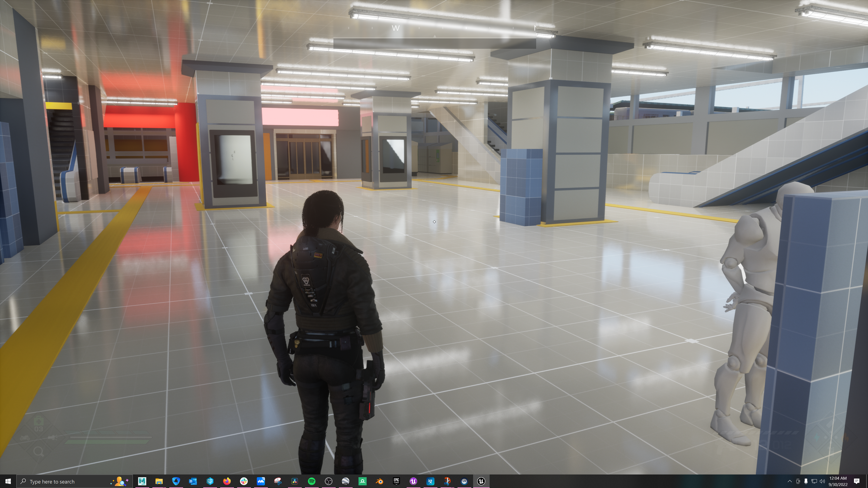
Task: Click the Meet Now camera tray icon
Action: click(798, 481)
